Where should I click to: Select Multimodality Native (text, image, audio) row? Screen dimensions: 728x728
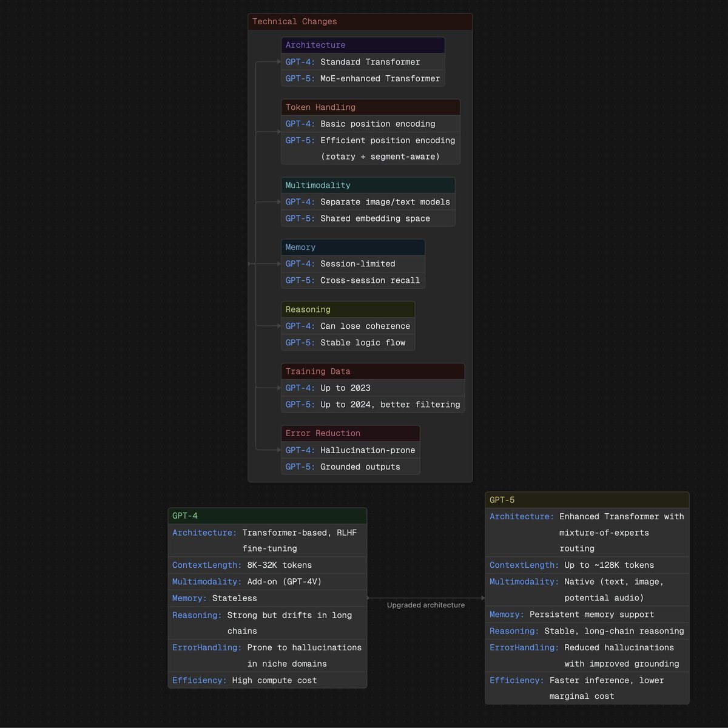coord(587,590)
